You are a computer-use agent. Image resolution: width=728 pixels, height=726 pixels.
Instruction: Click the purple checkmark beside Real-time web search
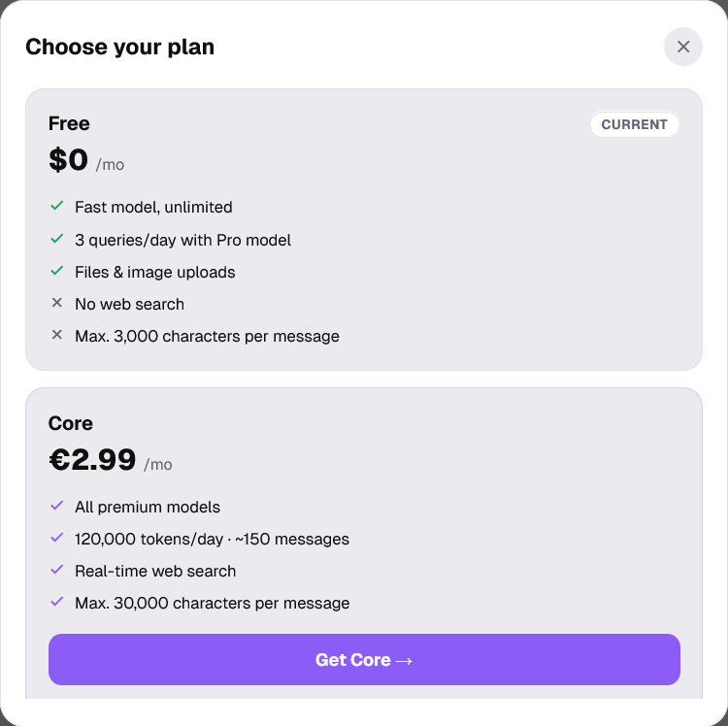tap(57, 571)
